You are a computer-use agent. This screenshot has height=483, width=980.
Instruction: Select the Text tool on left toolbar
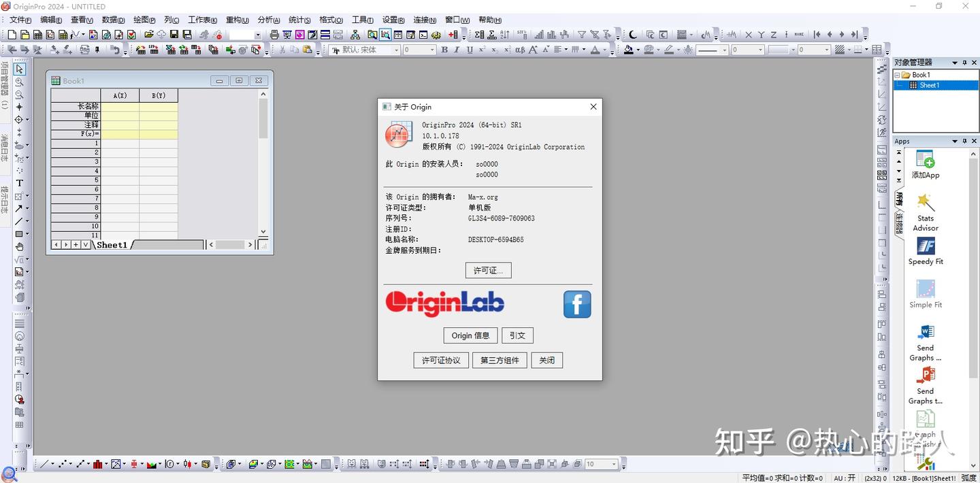click(x=20, y=181)
